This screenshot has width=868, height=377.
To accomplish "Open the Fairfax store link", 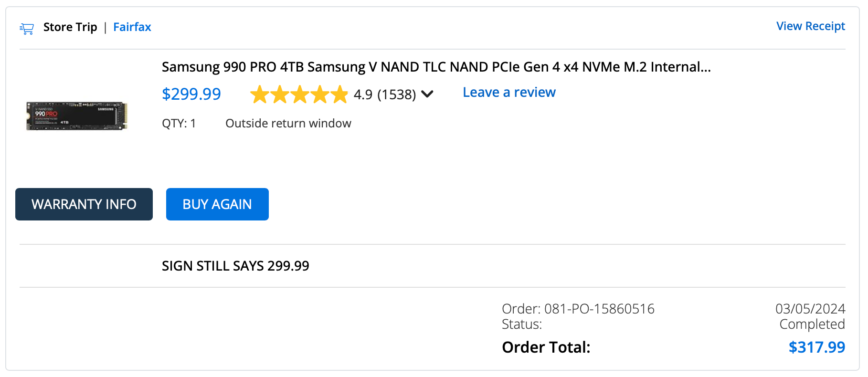I will coord(132,27).
